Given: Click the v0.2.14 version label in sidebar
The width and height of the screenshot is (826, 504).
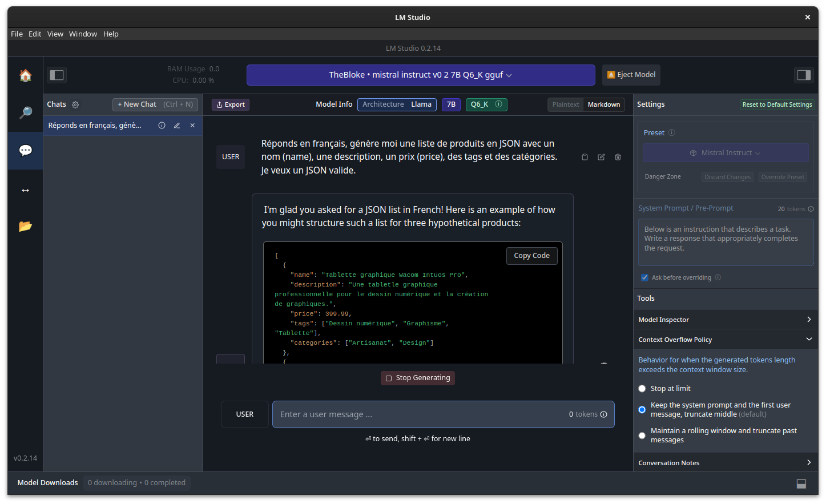Looking at the screenshot, I should click(26, 458).
